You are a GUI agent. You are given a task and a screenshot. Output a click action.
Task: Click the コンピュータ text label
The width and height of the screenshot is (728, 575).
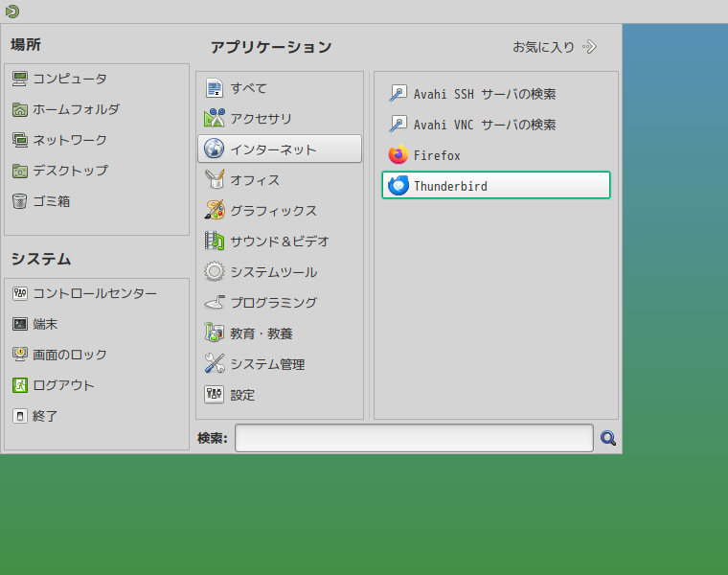pos(70,79)
